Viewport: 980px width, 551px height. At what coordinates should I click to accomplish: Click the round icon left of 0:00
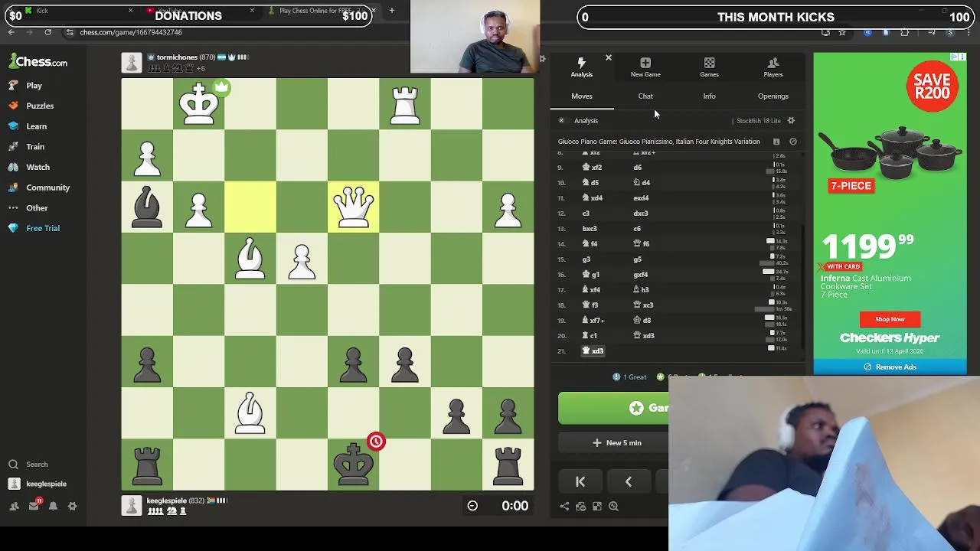[x=472, y=506]
